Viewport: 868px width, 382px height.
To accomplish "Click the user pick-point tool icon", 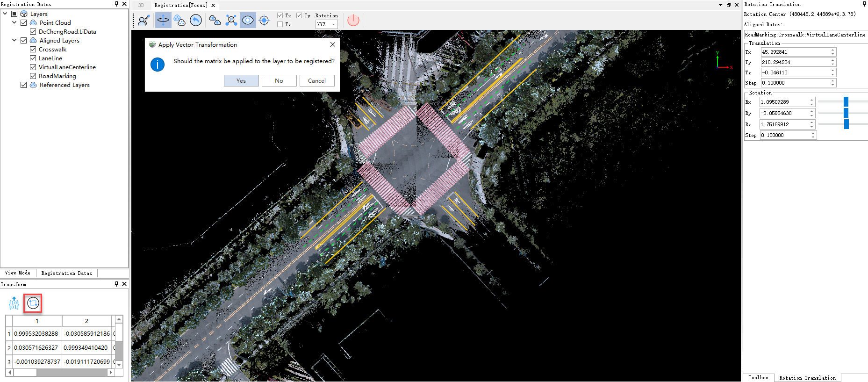I will point(143,21).
